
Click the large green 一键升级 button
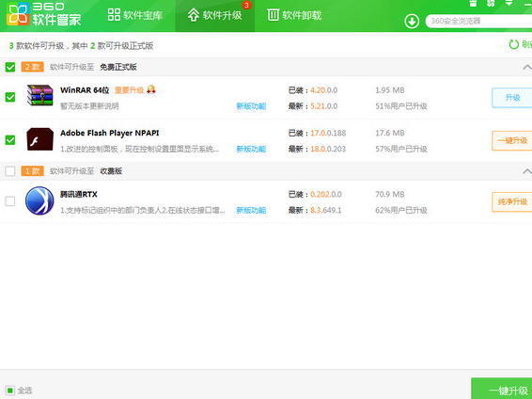tap(502, 389)
